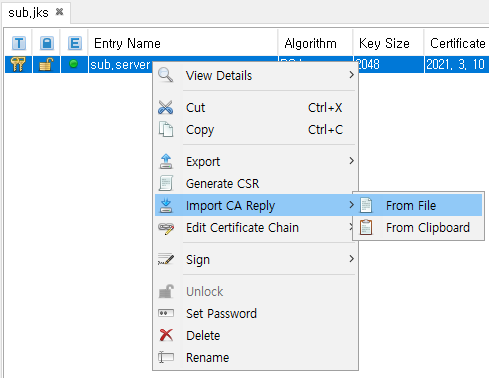The image size is (489, 378).
Task: Choose Delete from the context menu
Action: 256,335
